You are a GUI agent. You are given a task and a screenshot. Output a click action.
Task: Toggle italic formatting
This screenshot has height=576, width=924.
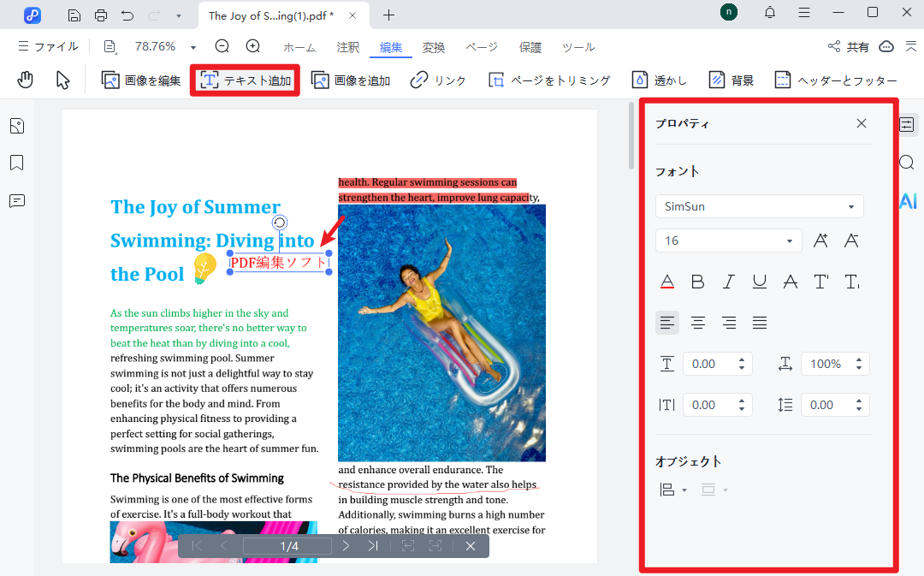click(729, 282)
